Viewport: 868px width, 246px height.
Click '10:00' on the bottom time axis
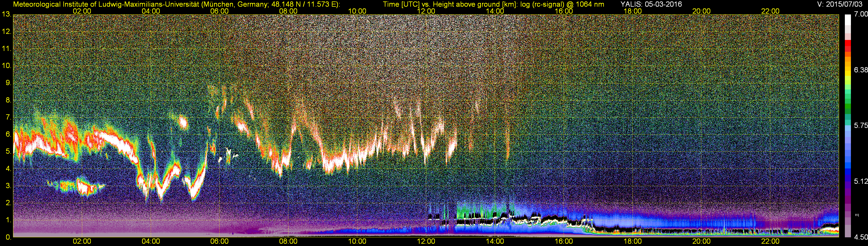coord(357,242)
